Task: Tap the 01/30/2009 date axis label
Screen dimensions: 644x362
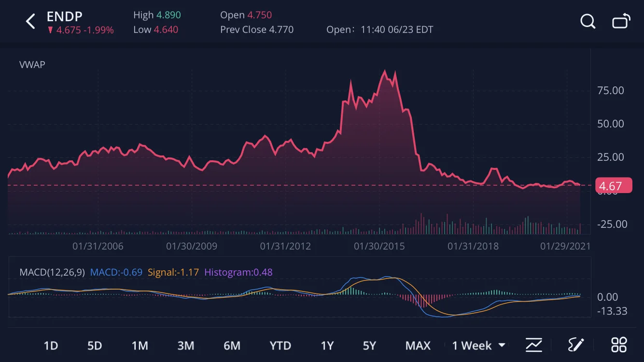Action: (192, 247)
